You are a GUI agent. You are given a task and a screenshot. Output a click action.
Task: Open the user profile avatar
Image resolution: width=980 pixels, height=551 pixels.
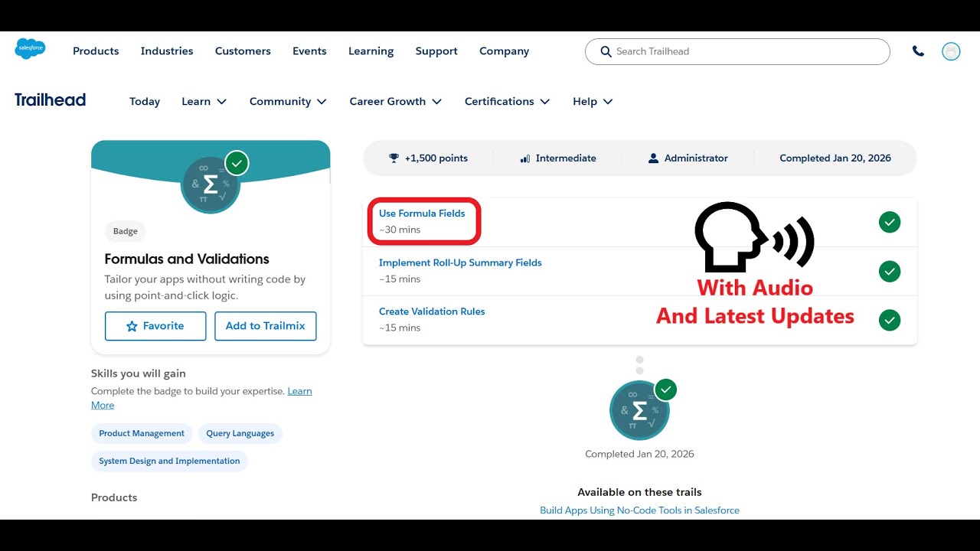951,51
